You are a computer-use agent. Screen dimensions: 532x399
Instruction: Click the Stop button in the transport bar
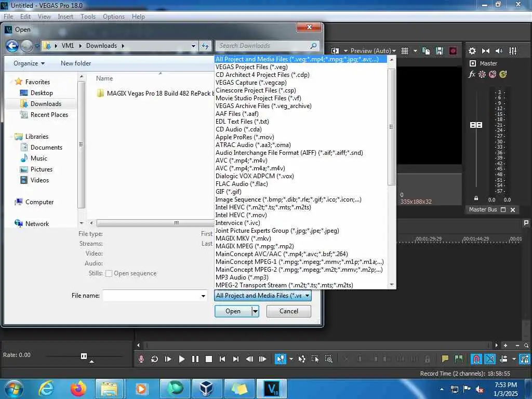(x=209, y=359)
